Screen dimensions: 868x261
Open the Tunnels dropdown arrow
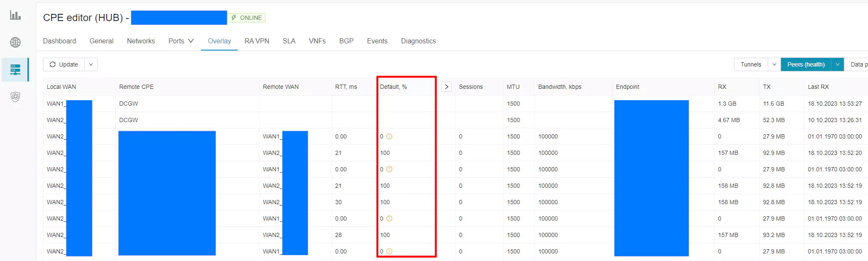pos(774,64)
